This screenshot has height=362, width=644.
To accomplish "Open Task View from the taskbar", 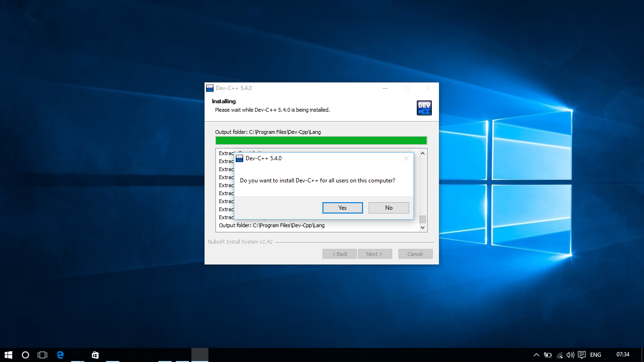I will [x=42, y=355].
